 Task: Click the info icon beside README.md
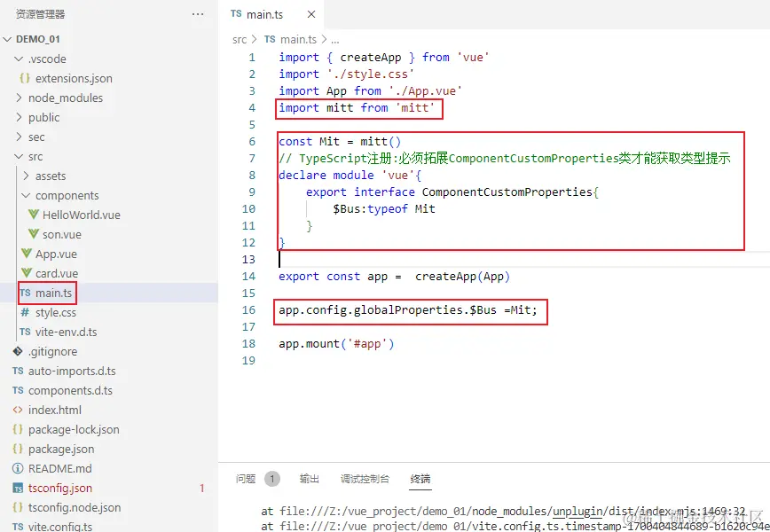(18, 468)
